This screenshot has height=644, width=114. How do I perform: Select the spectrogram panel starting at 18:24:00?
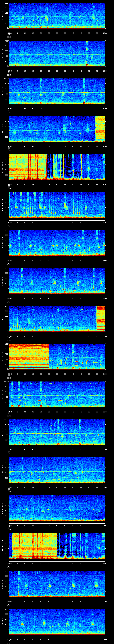pos(57,394)
